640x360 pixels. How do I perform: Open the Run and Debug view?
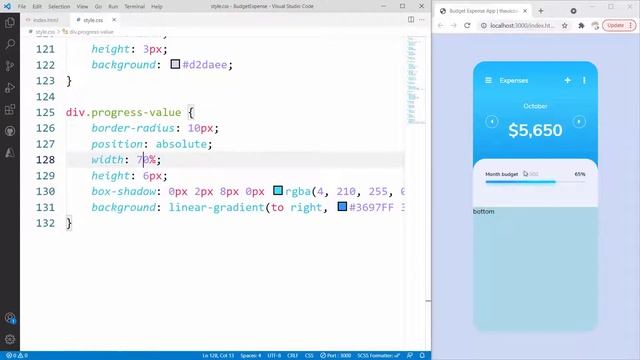pyautogui.click(x=10, y=87)
